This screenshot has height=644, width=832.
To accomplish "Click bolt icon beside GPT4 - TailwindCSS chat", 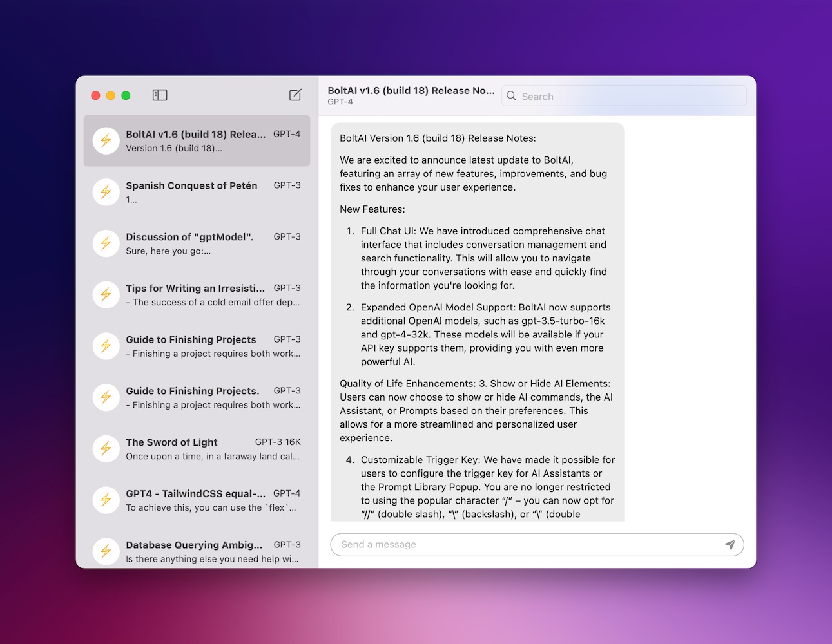I will [x=106, y=500].
